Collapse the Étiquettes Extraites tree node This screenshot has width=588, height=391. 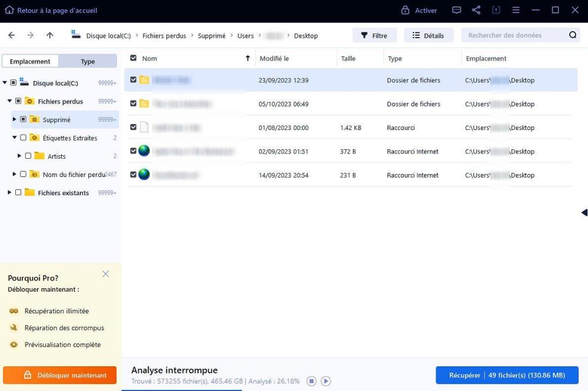[x=14, y=138]
